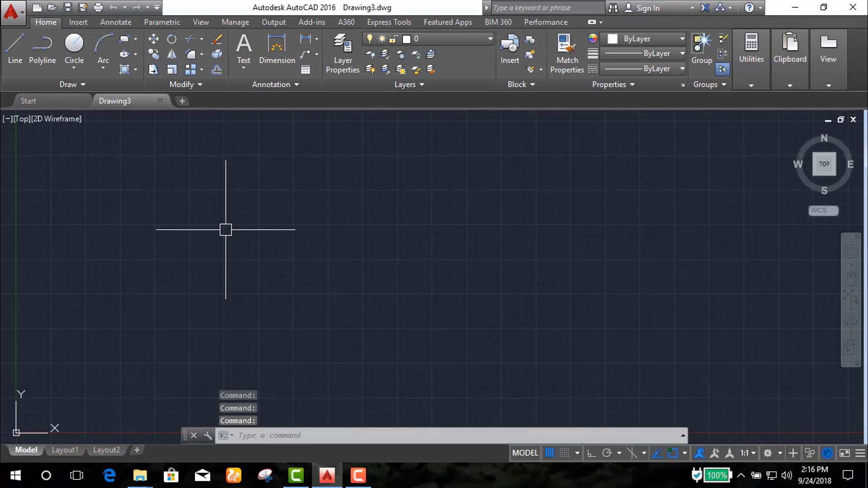Screen dimensions: 868x488
Task: Toggle snap mode in status bar
Action: pyautogui.click(x=565, y=453)
